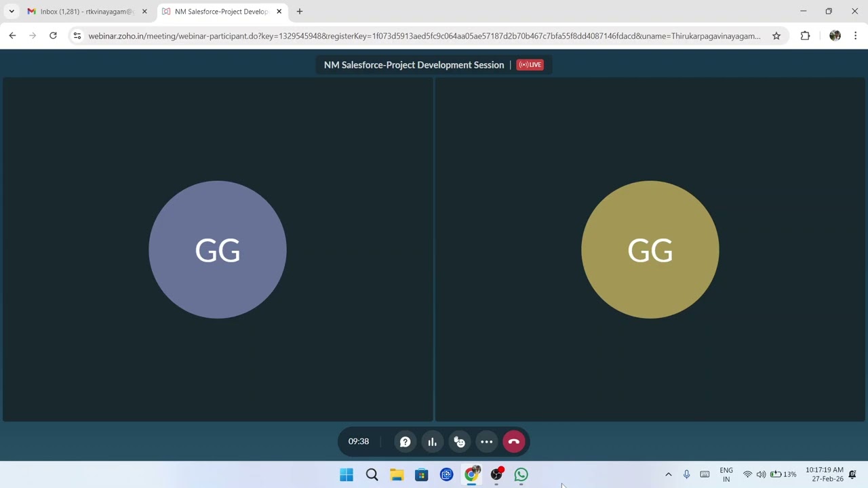The image size is (868, 488).
Task: Select the left GG participant avatar
Action: 218,249
